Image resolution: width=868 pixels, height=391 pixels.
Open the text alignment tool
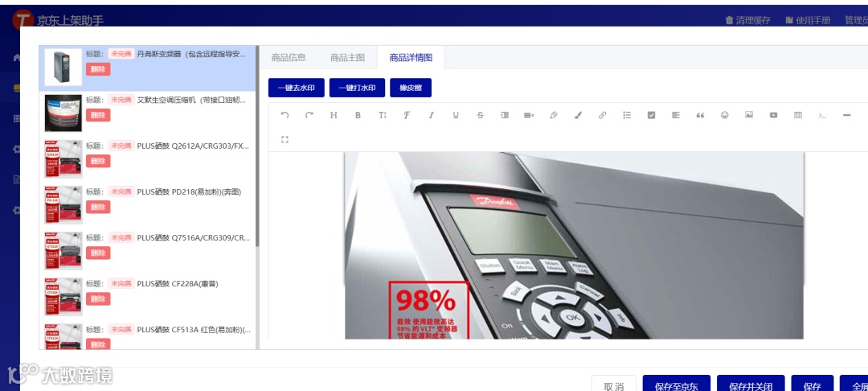[676, 115]
